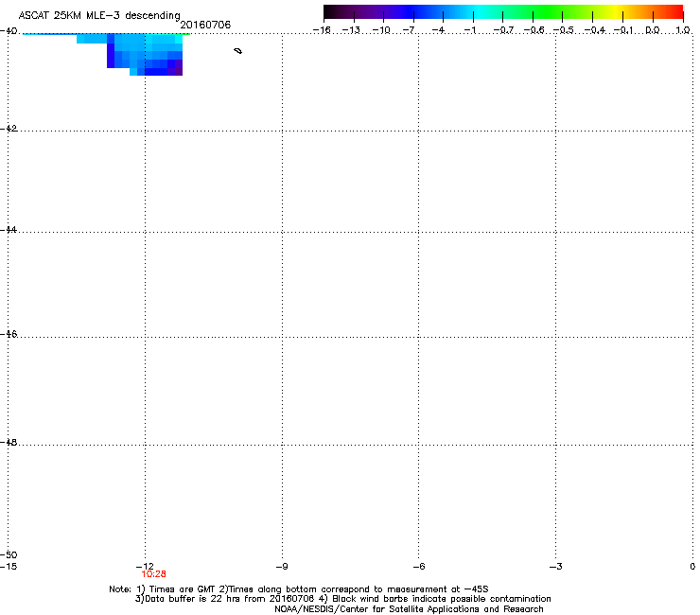Screen dimensions: 700x615
Task: Click the -48 latitude axis label
Action: tap(9, 443)
